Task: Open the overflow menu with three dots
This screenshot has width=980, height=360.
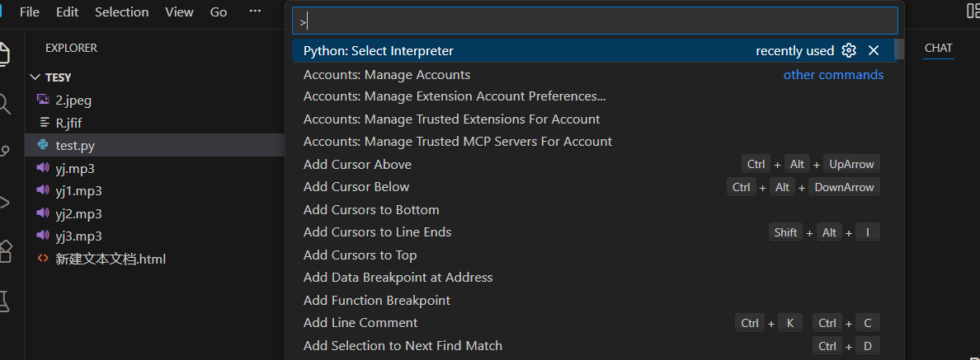Action: (255, 12)
